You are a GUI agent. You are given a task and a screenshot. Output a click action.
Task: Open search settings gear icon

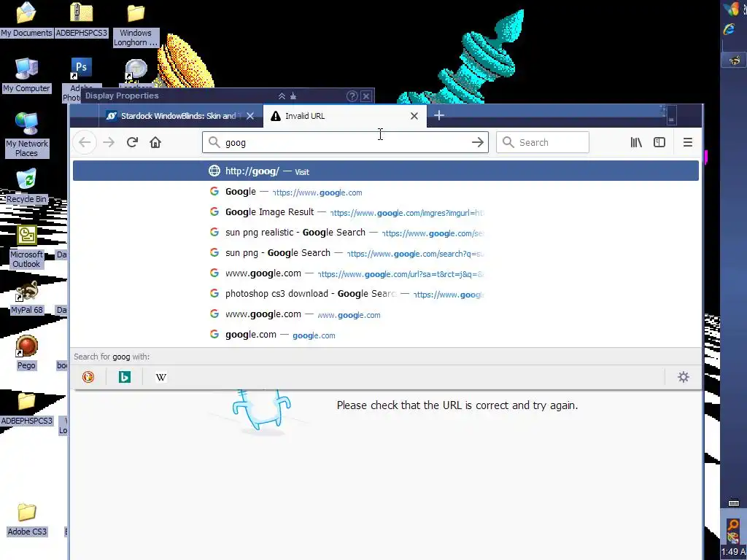683,377
